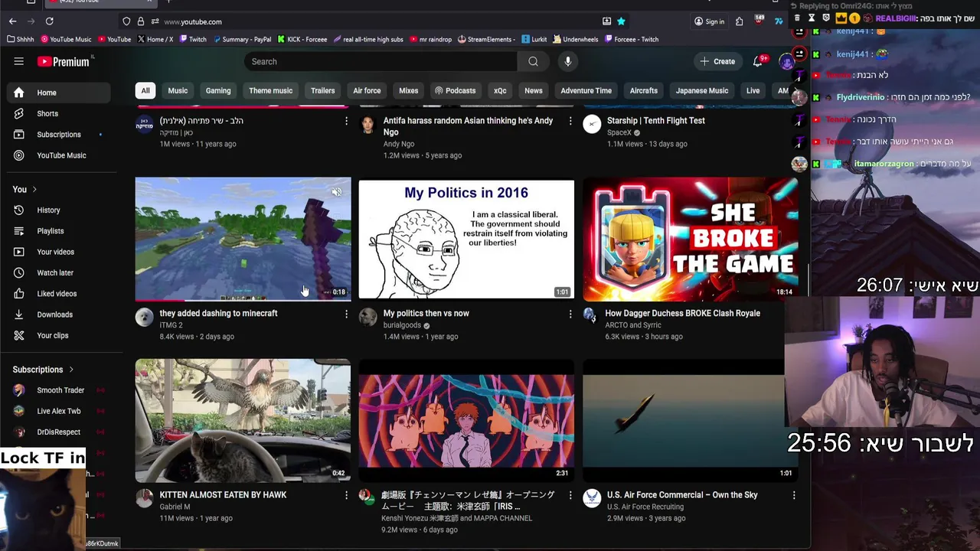Click the blue bookmark star in address bar
The width and height of the screenshot is (980, 551).
pos(621,21)
